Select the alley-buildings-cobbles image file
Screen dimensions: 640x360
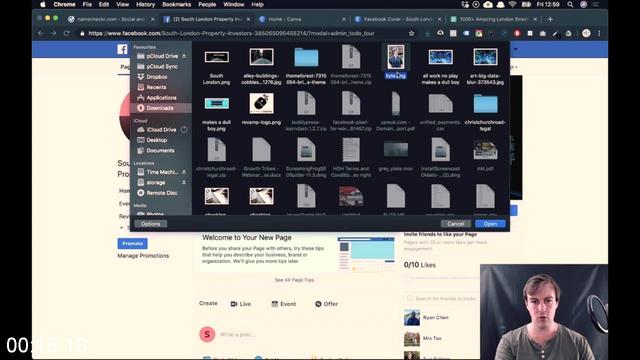point(261,65)
